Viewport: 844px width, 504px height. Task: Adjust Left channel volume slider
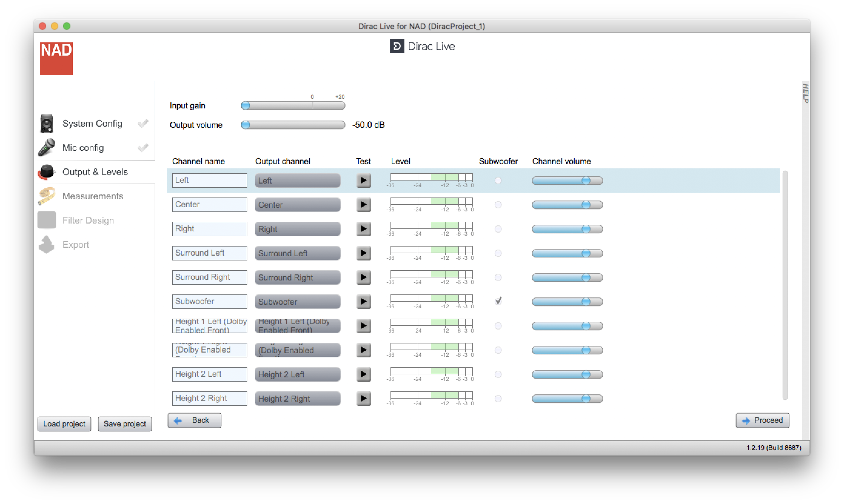pos(567,180)
